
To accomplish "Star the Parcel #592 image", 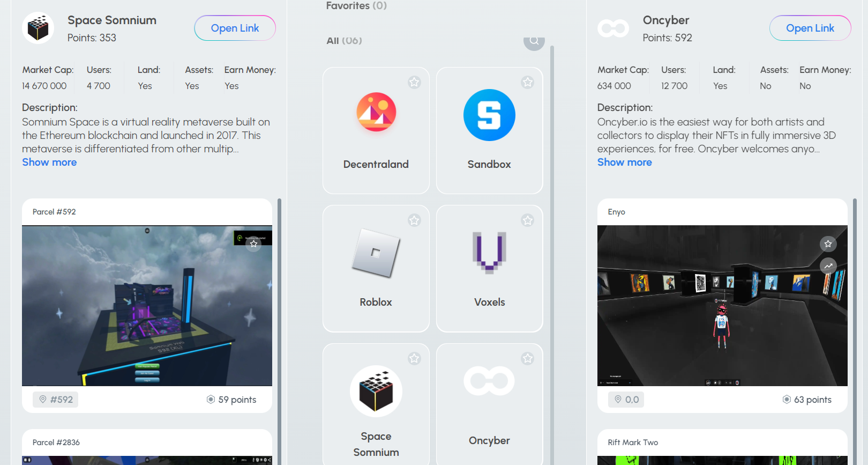I will pyautogui.click(x=253, y=244).
